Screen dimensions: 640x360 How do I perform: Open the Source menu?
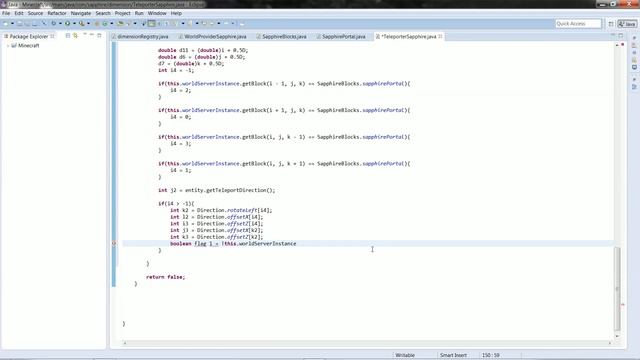[x=35, y=13]
